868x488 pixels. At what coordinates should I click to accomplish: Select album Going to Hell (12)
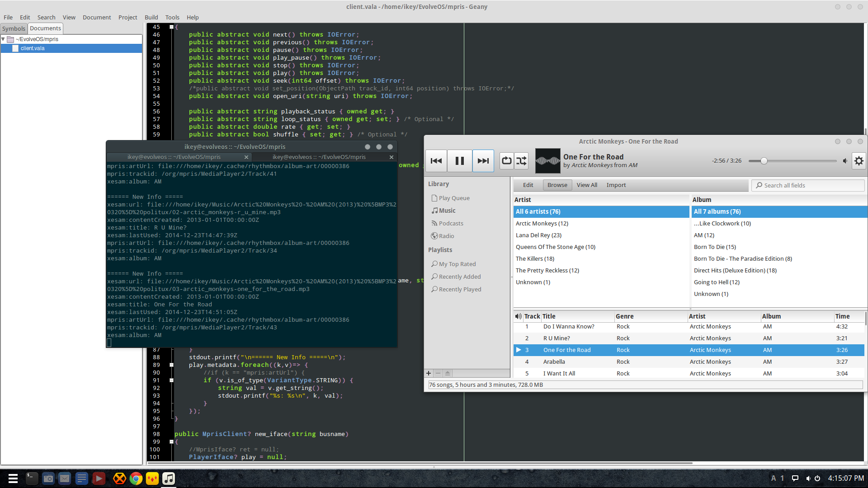point(779,282)
